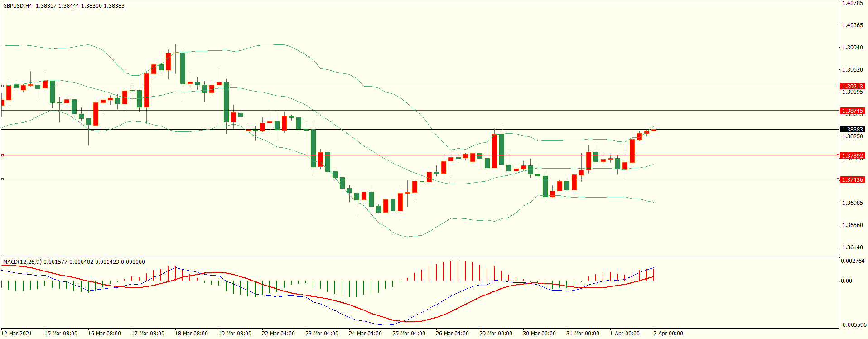The height and width of the screenshot is (339, 868).
Task: Click the 29 Mar 00:00 time label
Action: tap(496, 334)
